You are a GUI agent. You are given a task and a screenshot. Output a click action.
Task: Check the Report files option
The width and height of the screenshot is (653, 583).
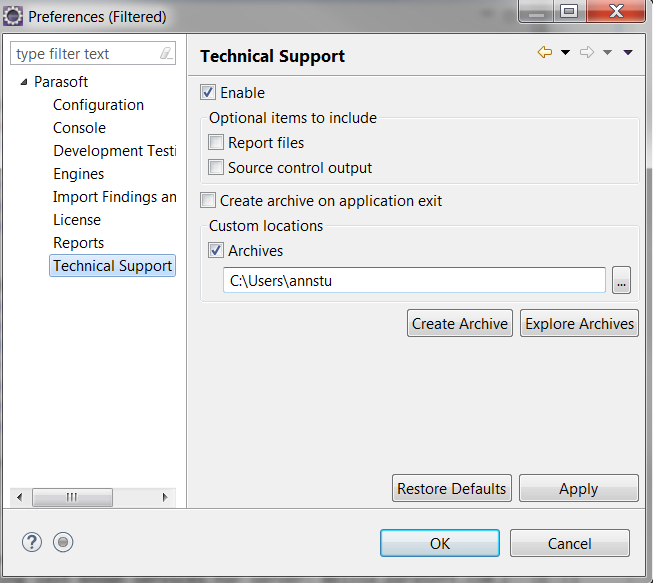click(216, 142)
